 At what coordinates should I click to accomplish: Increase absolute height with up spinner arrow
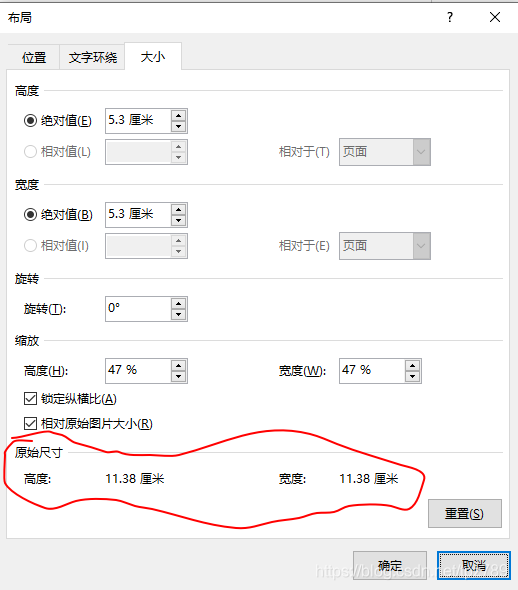click(179, 116)
